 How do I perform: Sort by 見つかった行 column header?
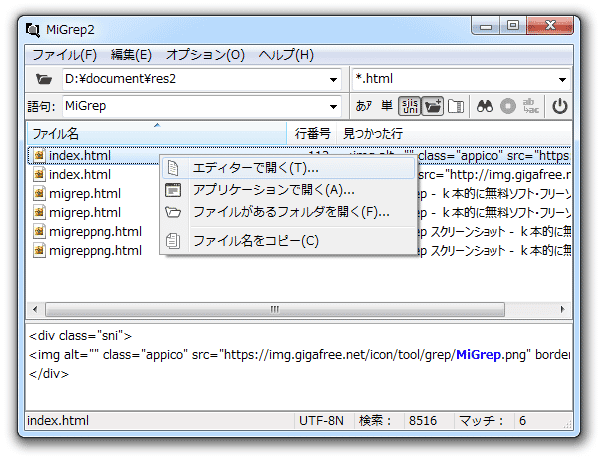pyautogui.click(x=454, y=134)
